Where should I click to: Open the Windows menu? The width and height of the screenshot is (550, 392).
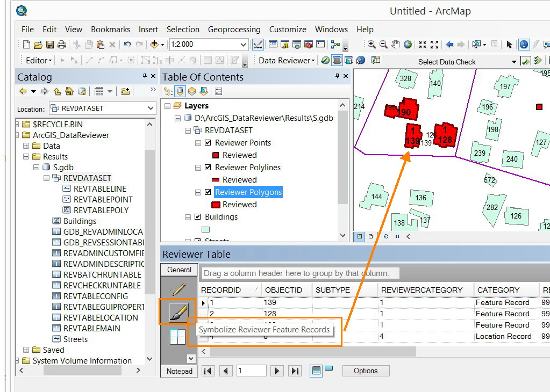coord(331,30)
